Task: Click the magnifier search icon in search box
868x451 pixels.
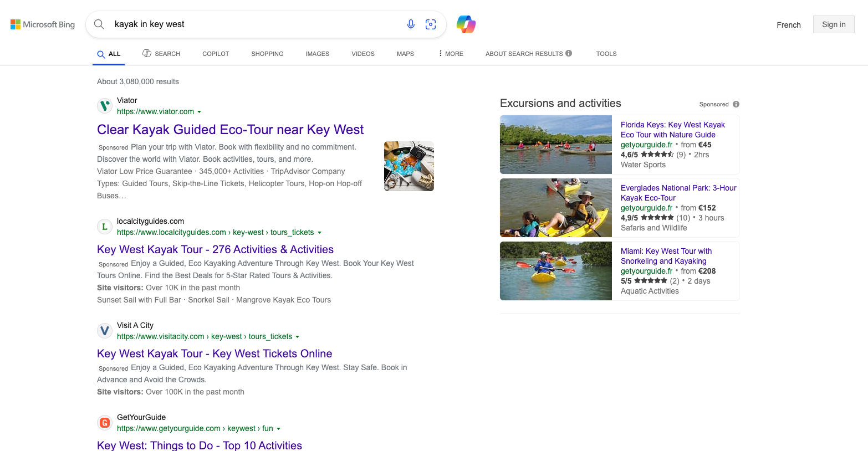Action: tap(99, 24)
